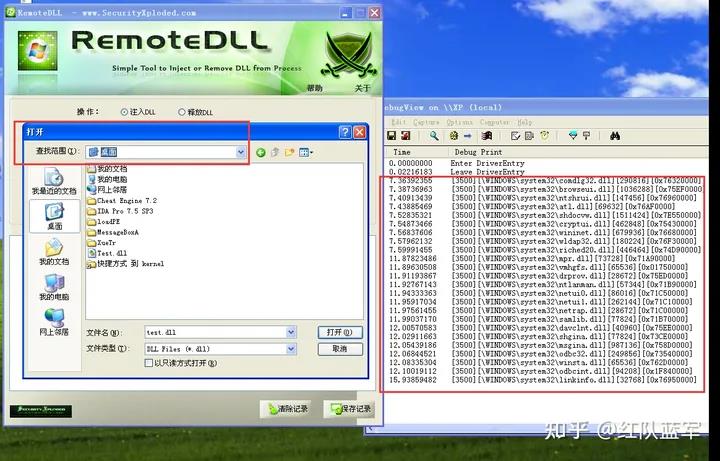
Task: Expand the 文件类型 DLL Files dropdown
Action: pos(291,349)
